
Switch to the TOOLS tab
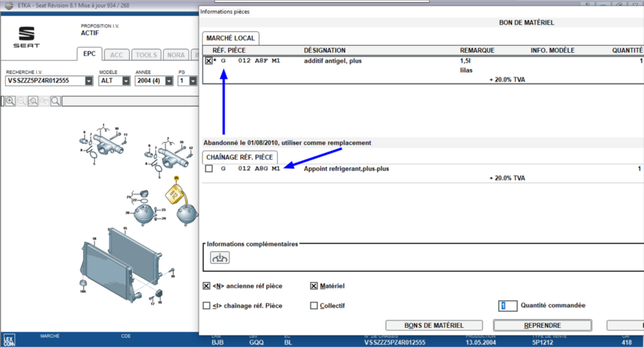point(146,55)
